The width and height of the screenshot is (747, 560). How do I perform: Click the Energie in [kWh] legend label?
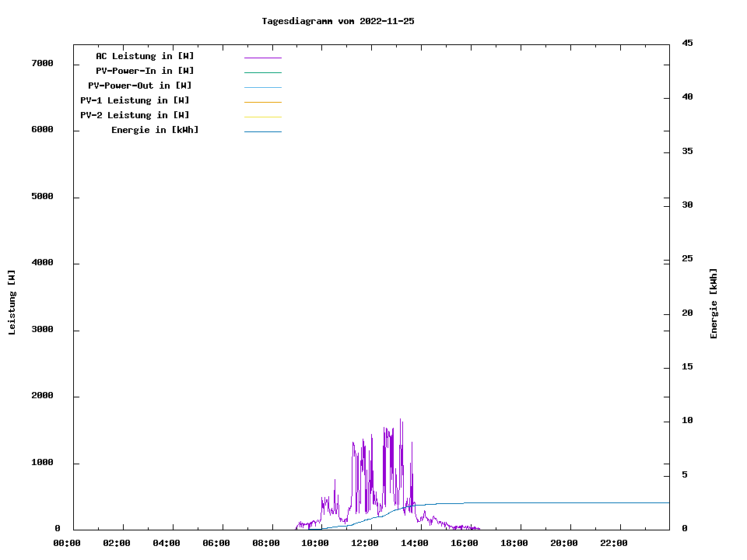[155, 130]
